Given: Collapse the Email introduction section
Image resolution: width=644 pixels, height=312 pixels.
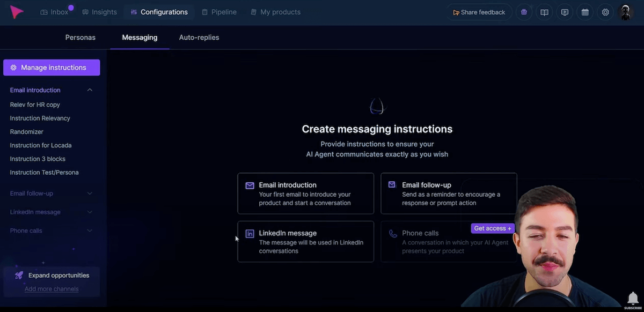Looking at the screenshot, I should click(90, 90).
